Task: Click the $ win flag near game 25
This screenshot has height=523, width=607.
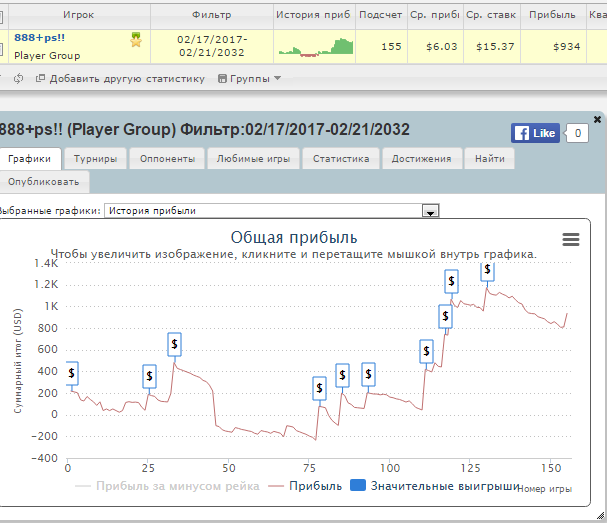Action: (x=149, y=376)
